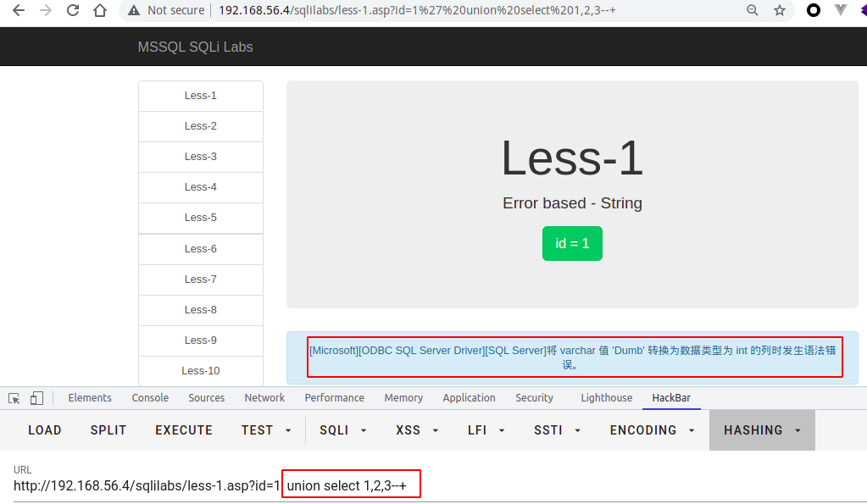Open the Less-10 lesson link

201,370
